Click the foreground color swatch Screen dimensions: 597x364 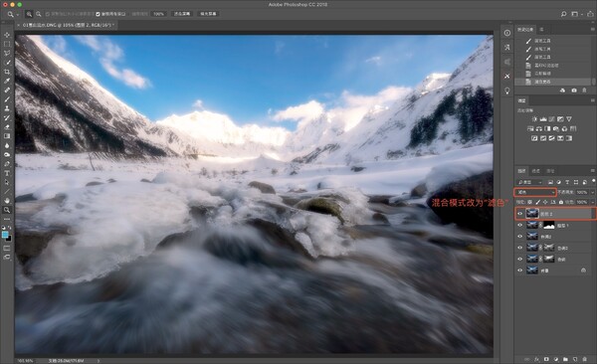tap(5, 235)
